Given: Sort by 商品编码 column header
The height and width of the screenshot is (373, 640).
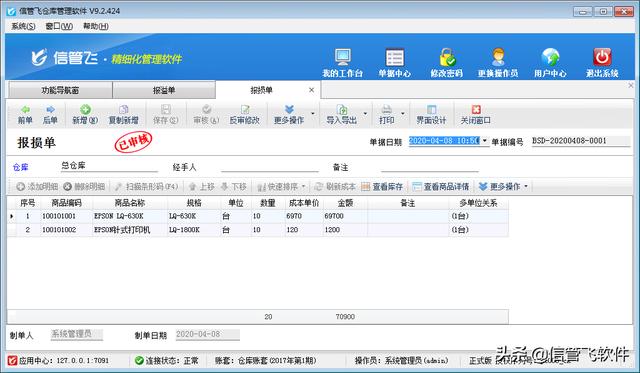Looking at the screenshot, I should (x=67, y=203).
